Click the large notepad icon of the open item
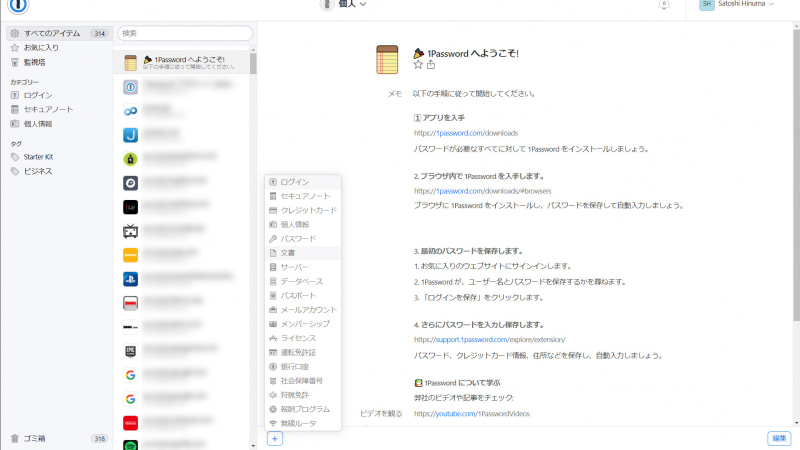This screenshot has width=800, height=450. click(x=387, y=60)
